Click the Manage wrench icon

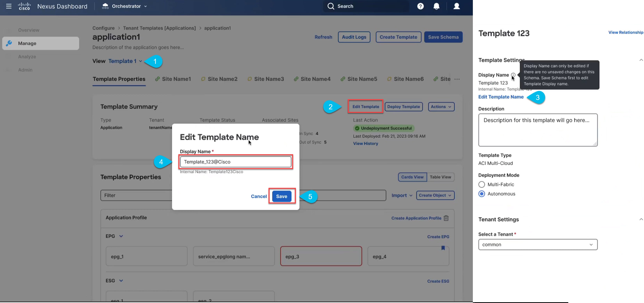coord(9,43)
